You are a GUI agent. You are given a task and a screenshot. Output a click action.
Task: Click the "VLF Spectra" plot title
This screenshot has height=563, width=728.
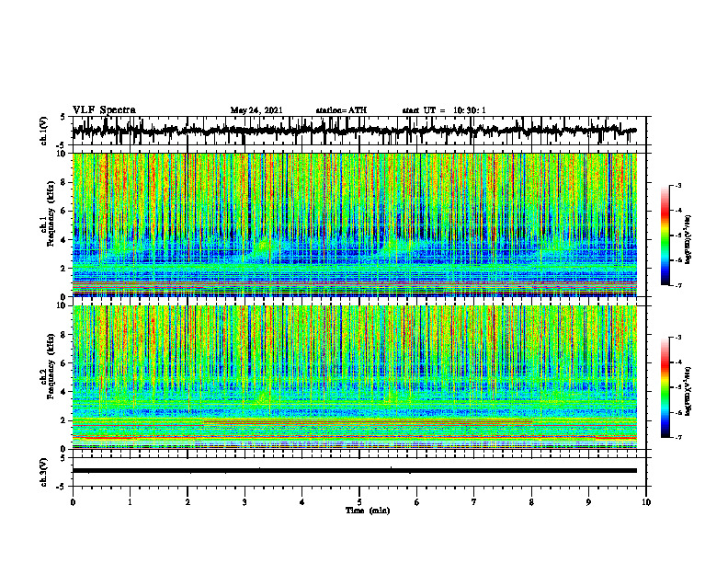pyautogui.click(x=104, y=110)
